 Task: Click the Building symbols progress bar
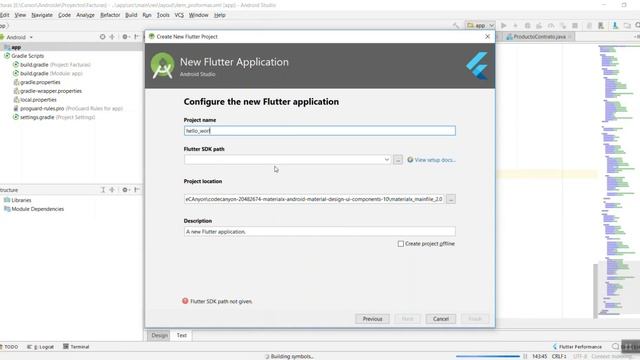(488, 356)
